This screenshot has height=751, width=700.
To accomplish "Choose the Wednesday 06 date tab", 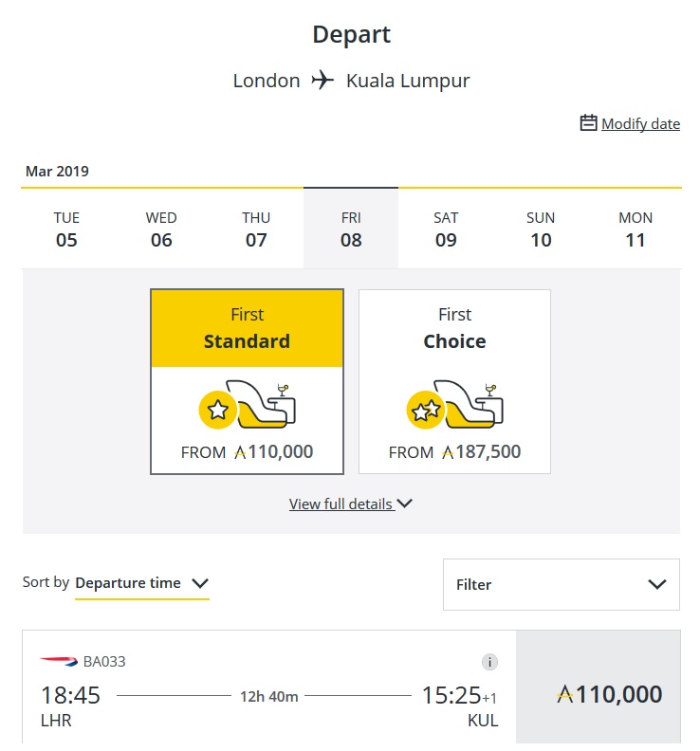I will pos(161,229).
